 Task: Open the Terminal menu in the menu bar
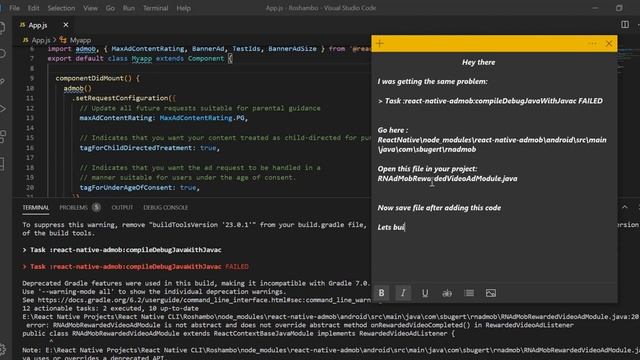[x=156, y=8]
